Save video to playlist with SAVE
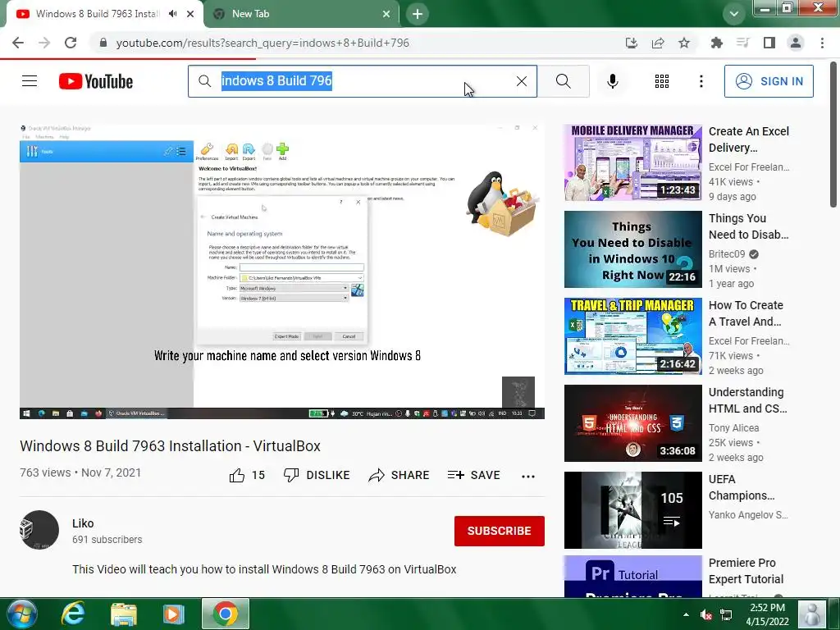 (473, 475)
